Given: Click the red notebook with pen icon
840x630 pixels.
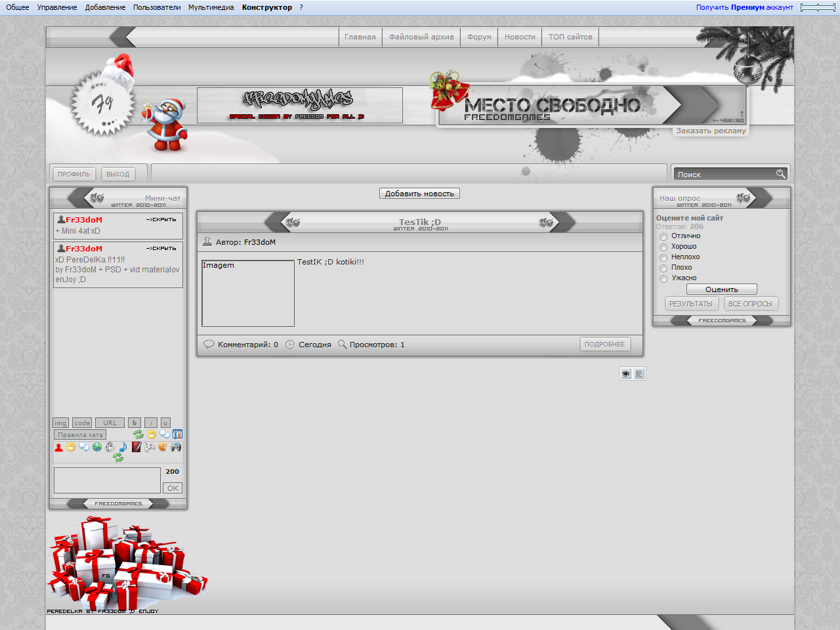Looking at the screenshot, I should point(136,448).
